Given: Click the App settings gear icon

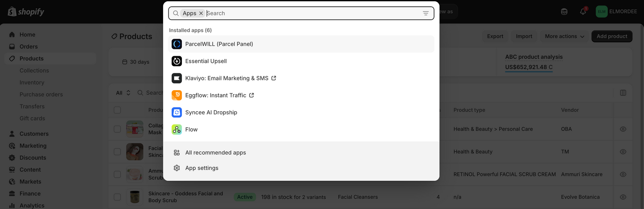Looking at the screenshot, I should 177,168.
